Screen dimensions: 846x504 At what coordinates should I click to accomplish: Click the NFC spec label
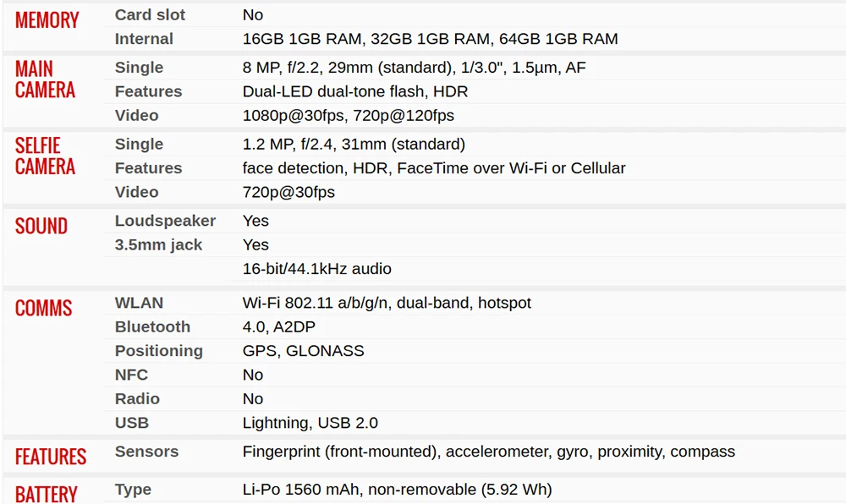[x=131, y=375]
